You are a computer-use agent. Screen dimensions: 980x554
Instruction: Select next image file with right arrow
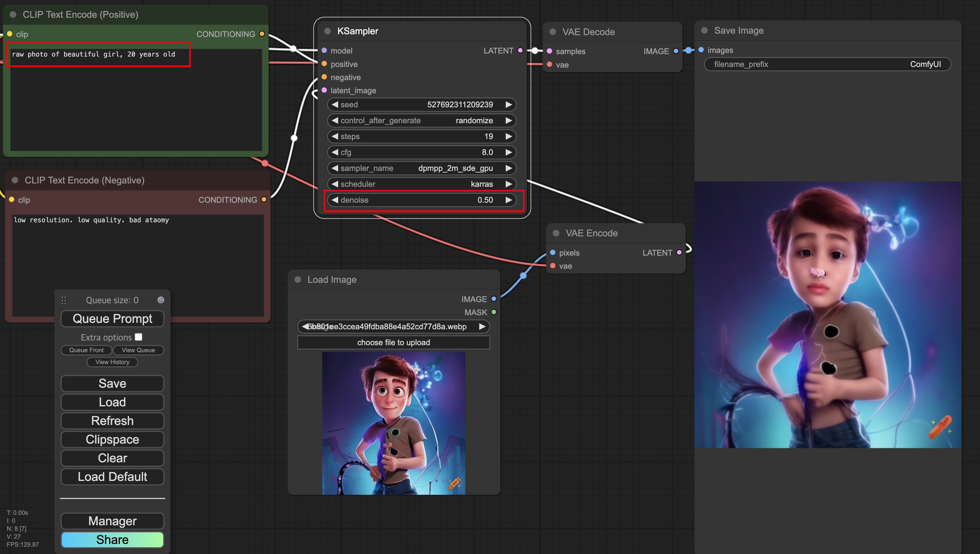[482, 327]
